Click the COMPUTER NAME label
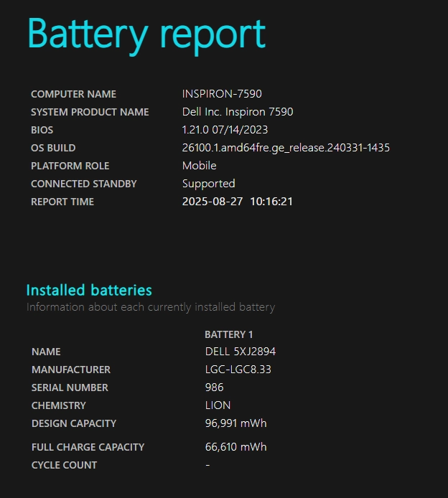Image resolution: width=448 pixels, height=498 pixels. point(73,94)
